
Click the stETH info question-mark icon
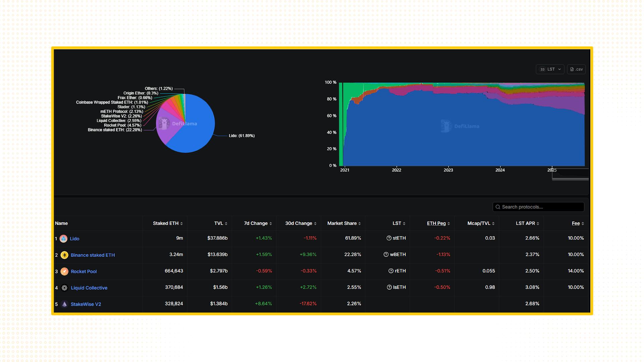pos(389,238)
